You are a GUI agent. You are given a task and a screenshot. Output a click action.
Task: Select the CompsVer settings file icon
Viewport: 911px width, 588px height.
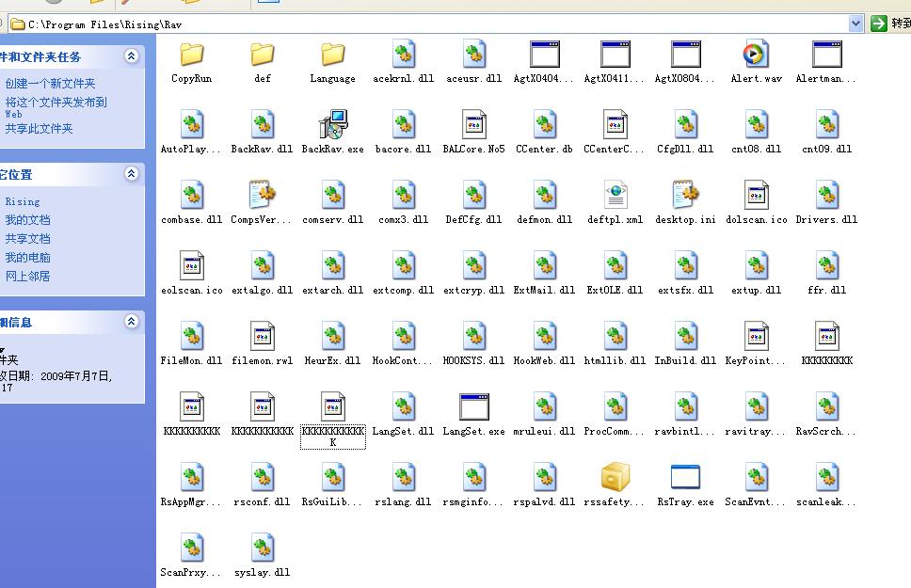click(x=262, y=195)
